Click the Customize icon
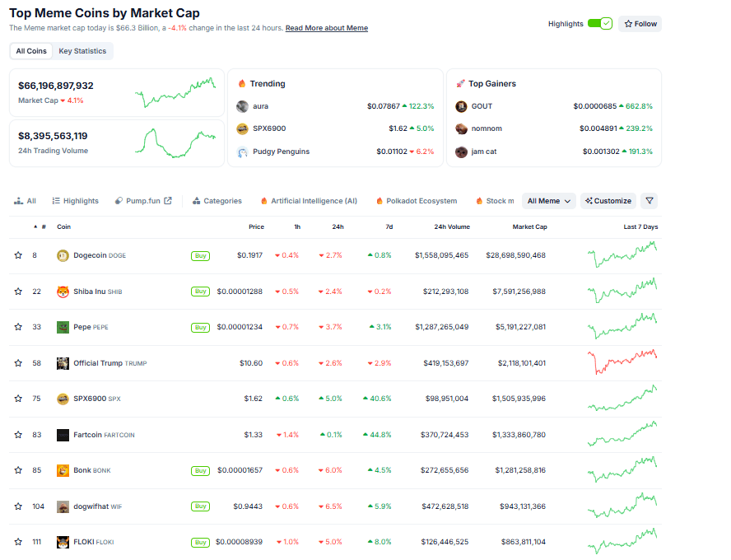 pyautogui.click(x=589, y=200)
